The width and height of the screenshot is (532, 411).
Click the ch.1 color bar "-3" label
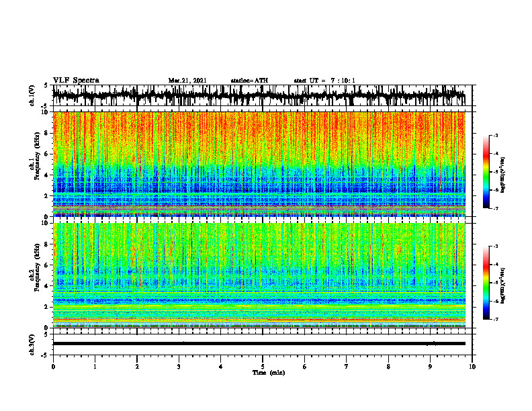[496, 136]
